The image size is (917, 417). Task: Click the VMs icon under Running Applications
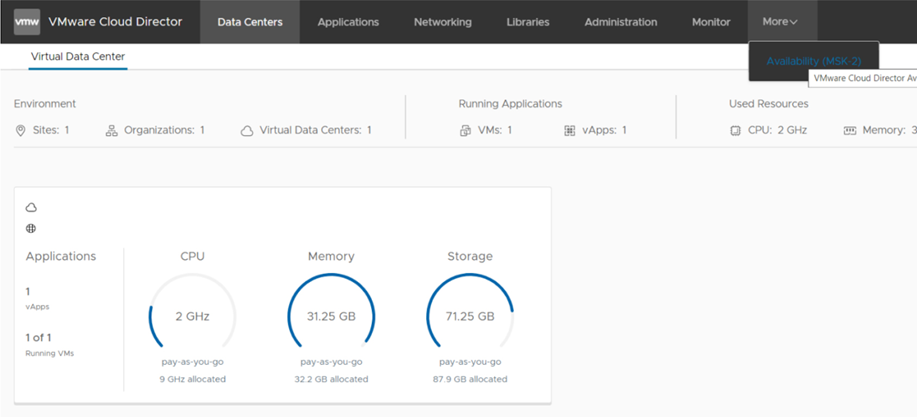[x=465, y=130]
